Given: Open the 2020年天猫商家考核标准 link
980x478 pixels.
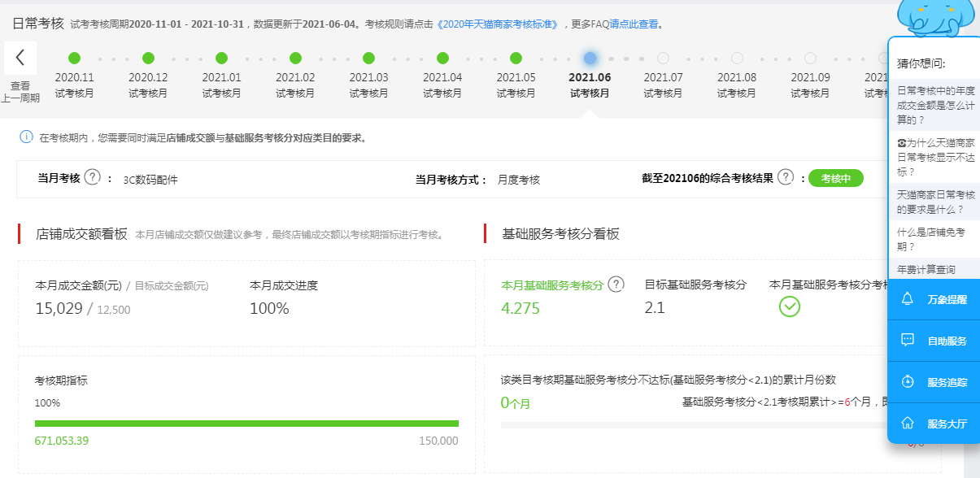Looking at the screenshot, I should click(499, 24).
